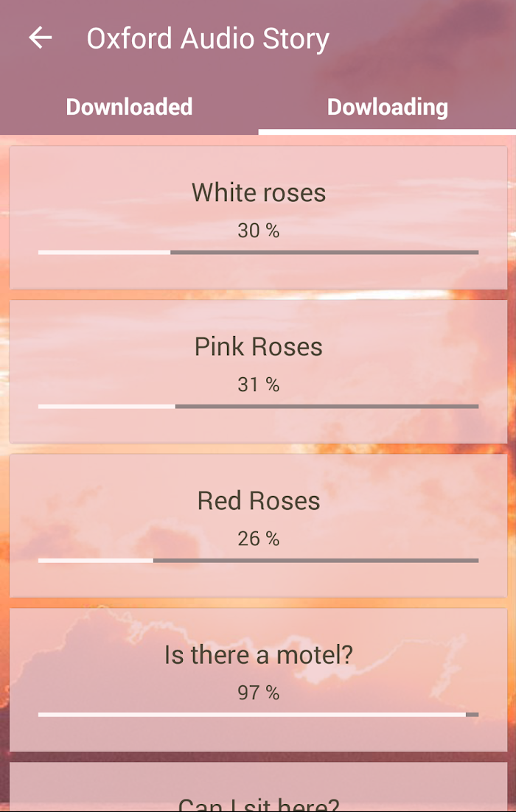Click the Is there a motel? progress bar
The image size is (516, 812).
pyautogui.click(x=258, y=715)
